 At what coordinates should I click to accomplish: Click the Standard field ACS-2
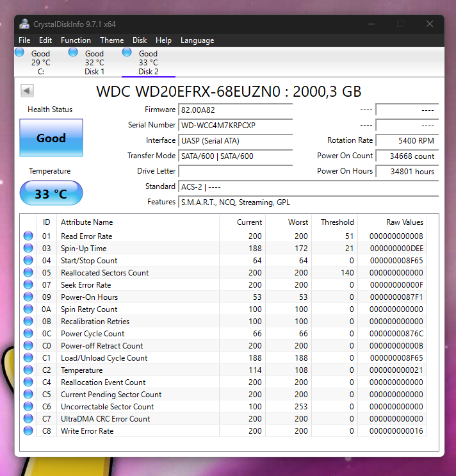pos(309,186)
